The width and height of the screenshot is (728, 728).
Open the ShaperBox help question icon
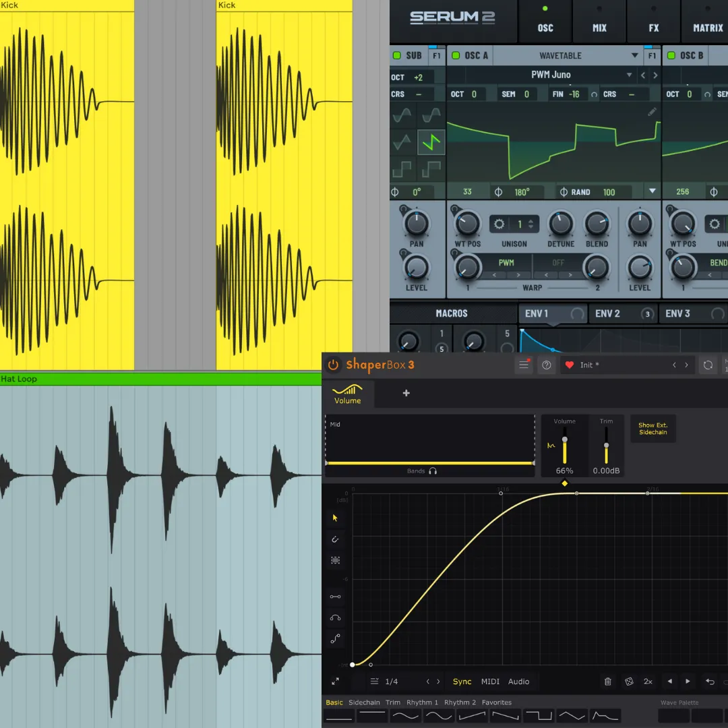click(547, 365)
